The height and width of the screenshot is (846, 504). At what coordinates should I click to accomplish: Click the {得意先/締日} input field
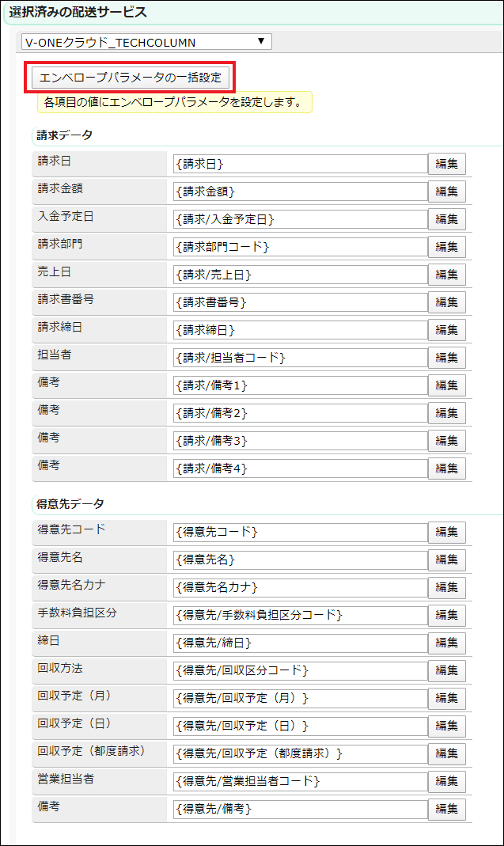tap(300, 643)
